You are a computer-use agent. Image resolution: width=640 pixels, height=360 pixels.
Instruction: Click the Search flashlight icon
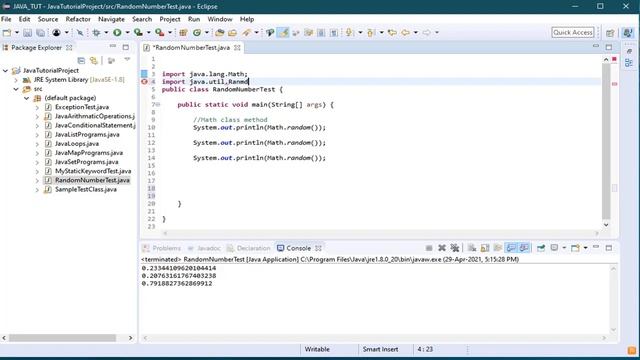click(246, 33)
